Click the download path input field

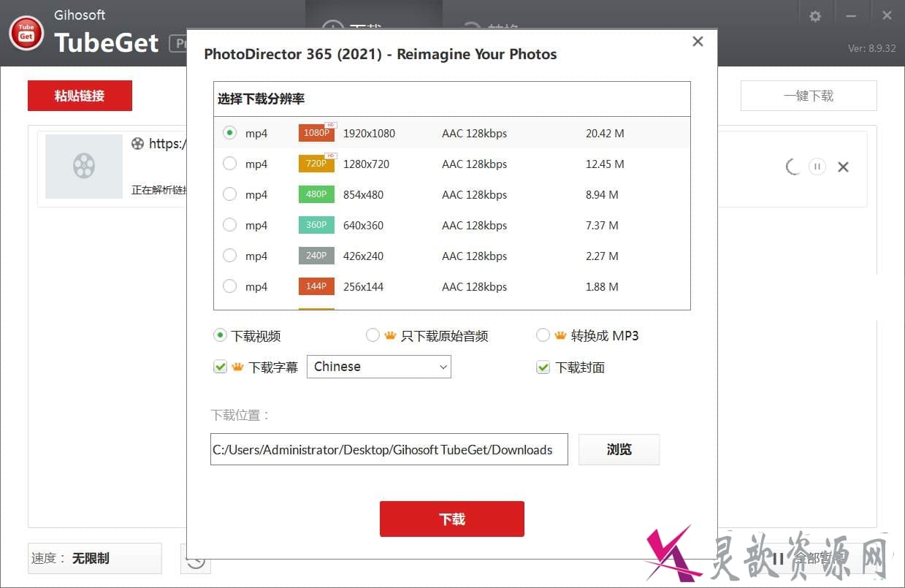point(389,449)
